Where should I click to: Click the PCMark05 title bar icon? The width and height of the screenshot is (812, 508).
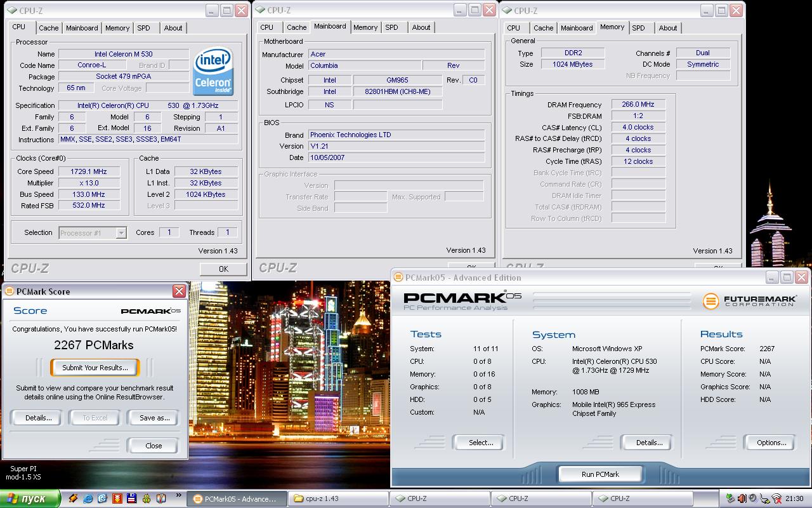click(398, 277)
